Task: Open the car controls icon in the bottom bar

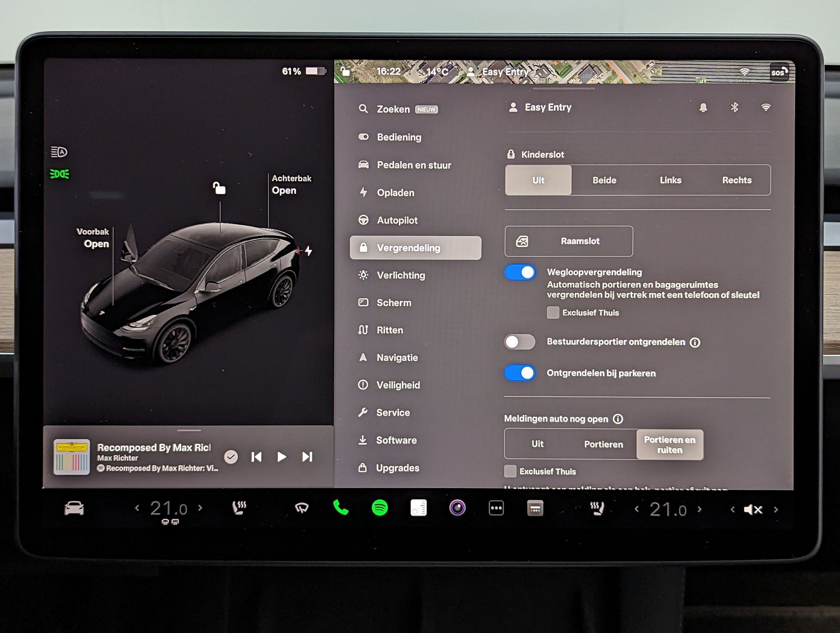Action: (x=74, y=508)
